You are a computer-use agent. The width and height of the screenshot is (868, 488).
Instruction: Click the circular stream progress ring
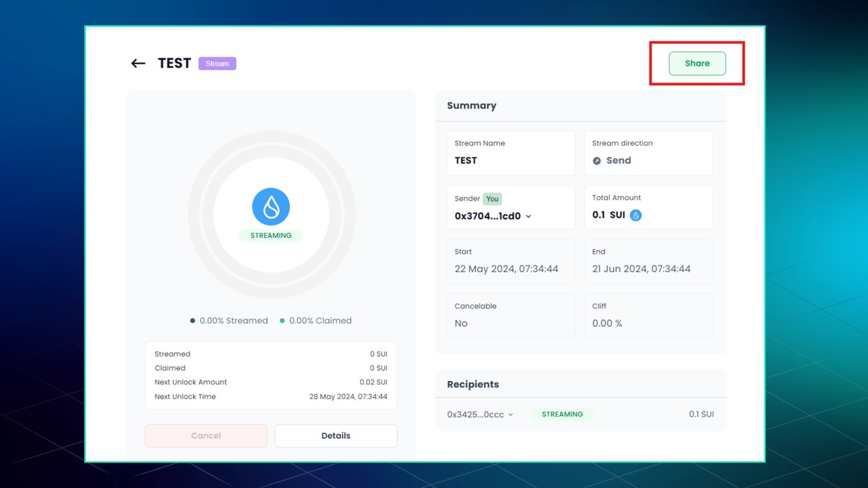(x=271, y=215)
